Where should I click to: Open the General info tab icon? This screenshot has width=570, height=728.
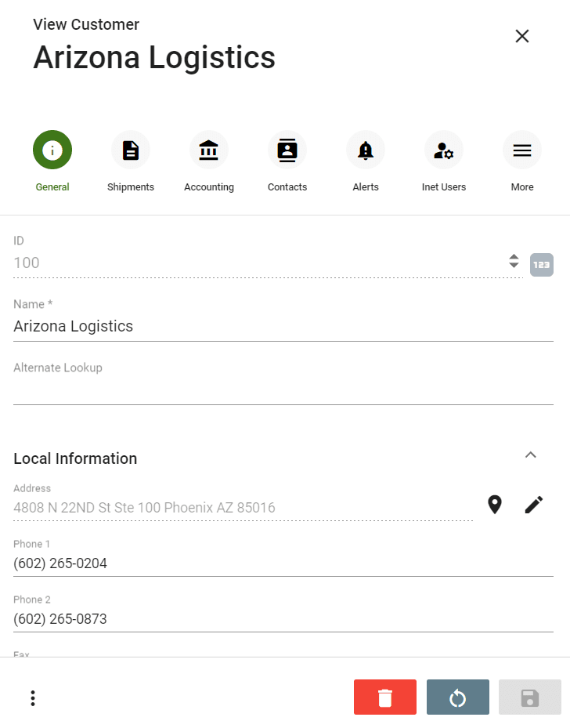click(52, 149)
